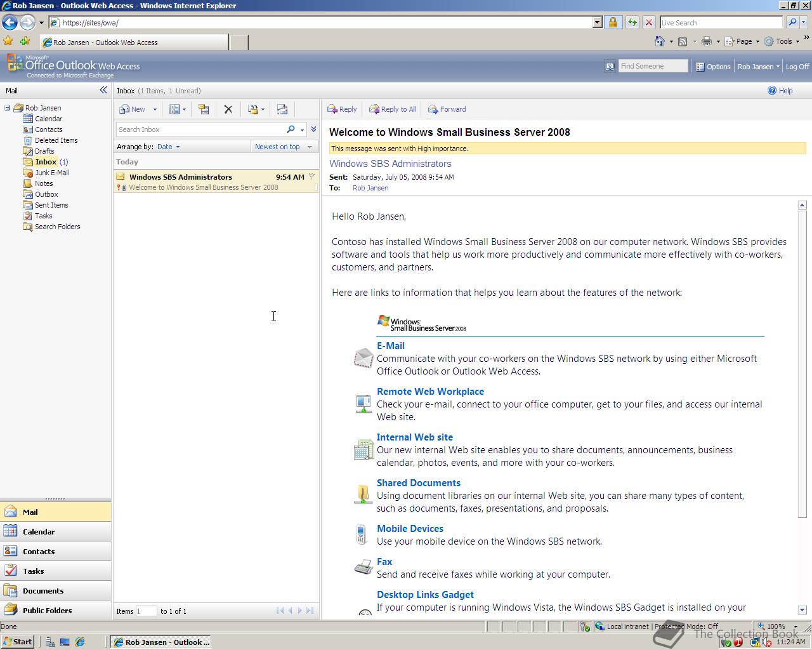Collapse the Mail navigation pane
This screenshot has height=650, width=812.
(x=103, y=90)
